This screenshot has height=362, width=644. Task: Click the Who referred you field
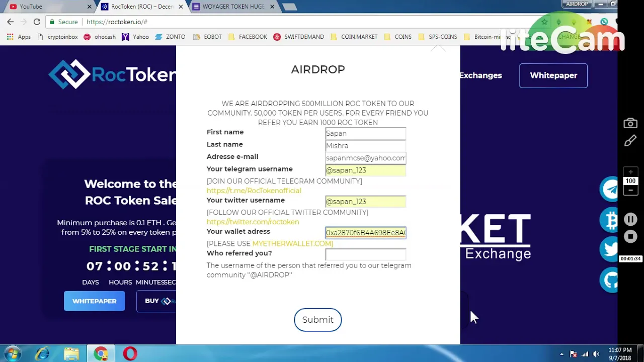point(365,254)
